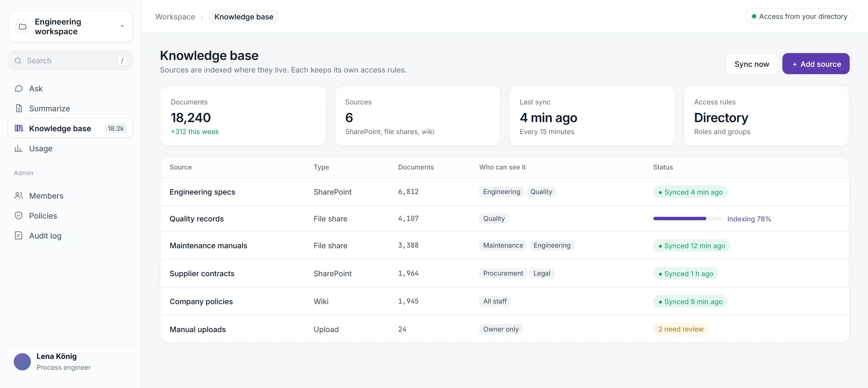The width and height of the screenshot is (868, 388).
Task: Click the Indexing 78% label
Action: coord(749,219)
